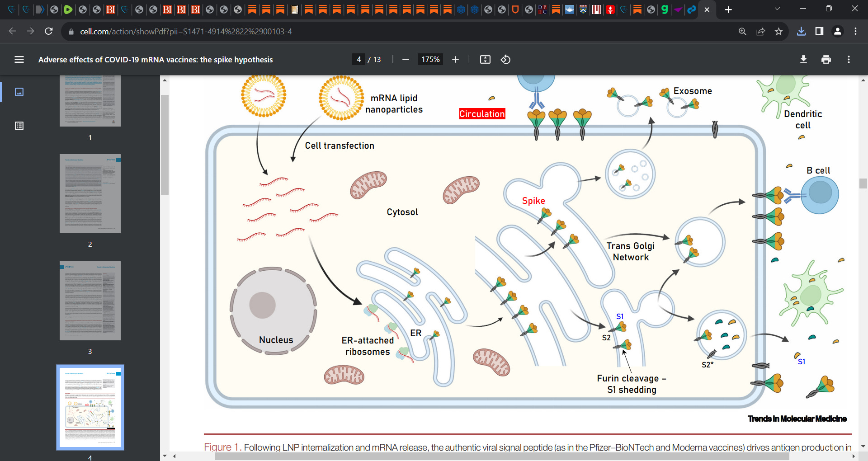Screen dimensions: 868x461
Task: Open the Grammarly extension icon
Action: coord(664,9)
